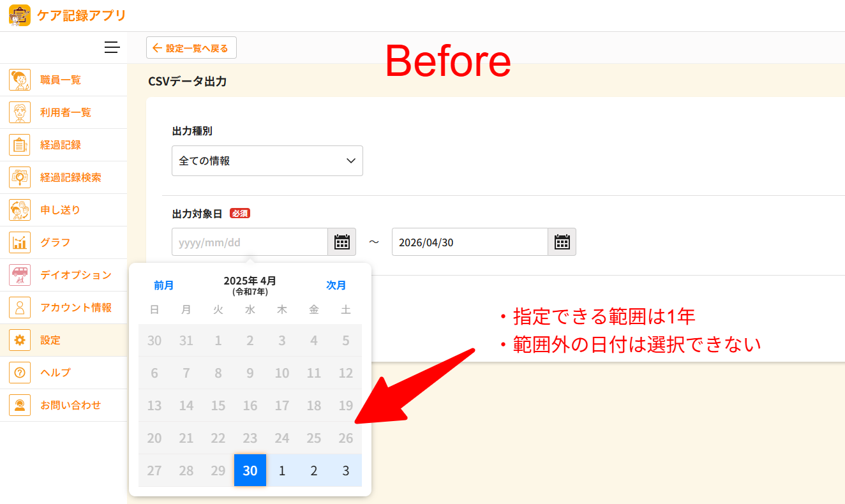Click the 経過記録検索 search icon

click(20, 177)
